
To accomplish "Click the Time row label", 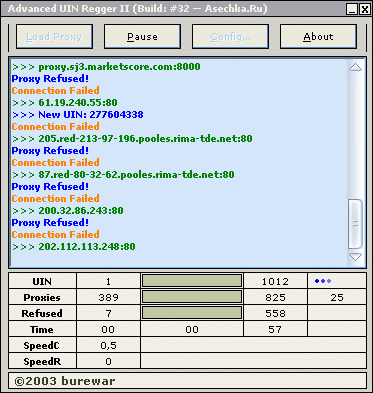I will [42, 329].
